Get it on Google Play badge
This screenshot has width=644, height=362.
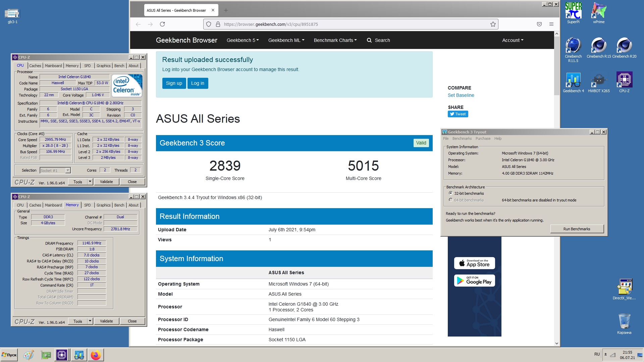pos(474,280)
